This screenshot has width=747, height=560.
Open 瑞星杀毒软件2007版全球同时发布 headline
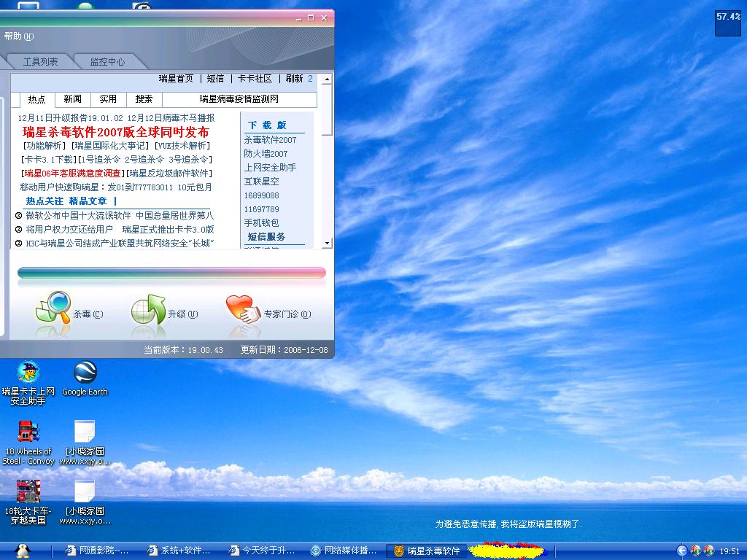pyautogui.click(x=116, y=132)
